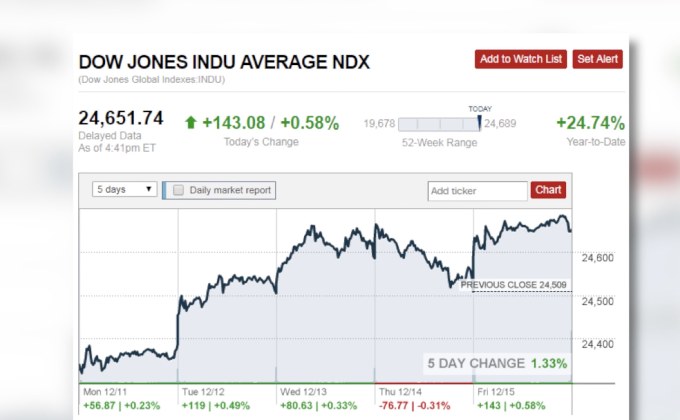Image resolution: width=680 pixels, height=420 pixels.
Task: Click the Dow Jones Global Indexes:INDU subtitle
Action: click(151, 80)
